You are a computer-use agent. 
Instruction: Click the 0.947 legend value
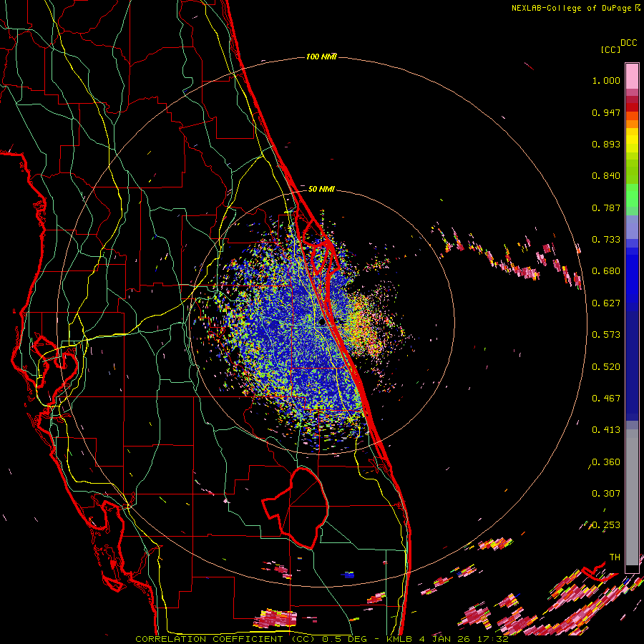coord(606,112)
